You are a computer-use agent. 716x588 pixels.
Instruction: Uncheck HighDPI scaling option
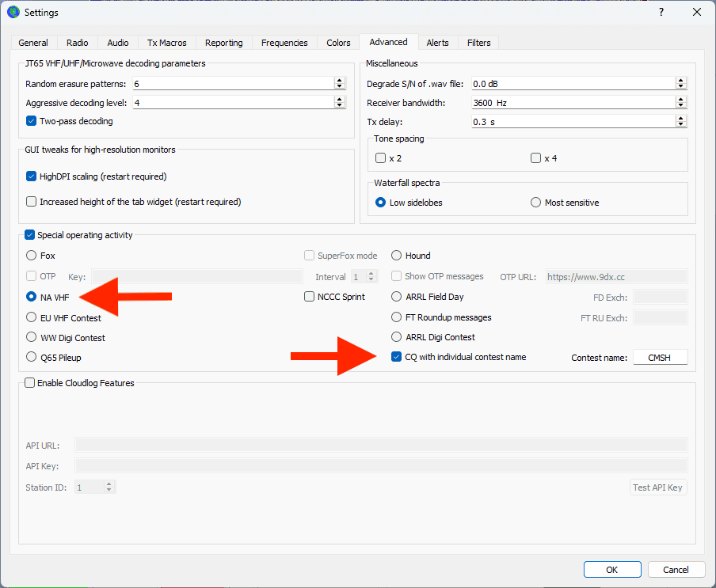32,176
